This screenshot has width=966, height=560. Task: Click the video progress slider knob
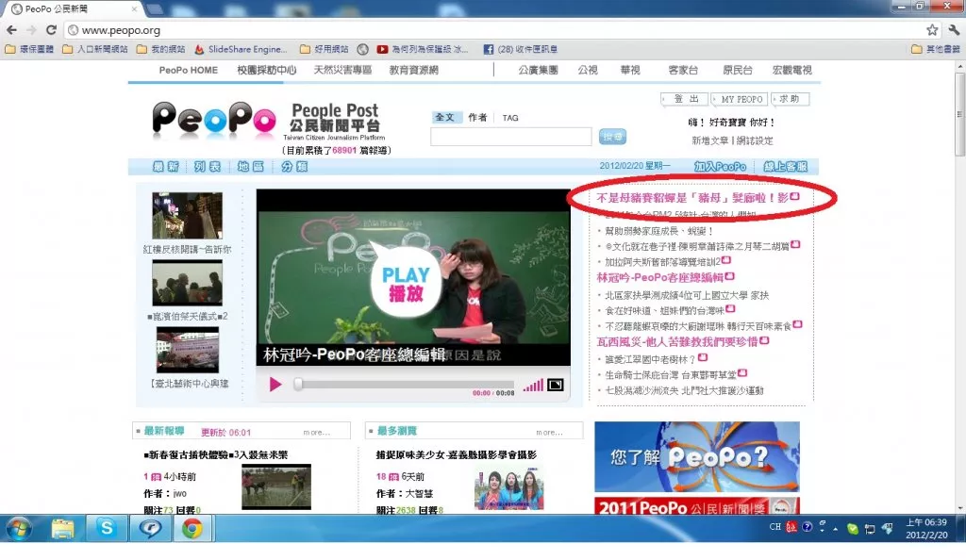click(298, 384)
